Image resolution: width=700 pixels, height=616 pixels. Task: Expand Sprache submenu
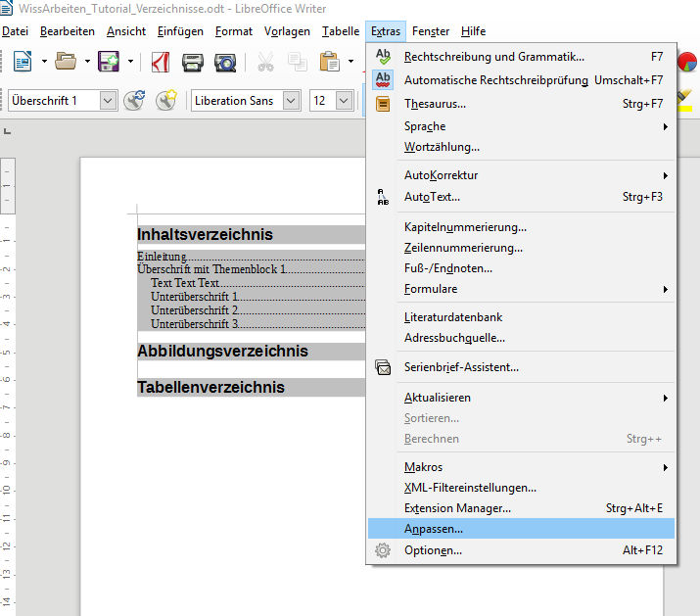521,126
